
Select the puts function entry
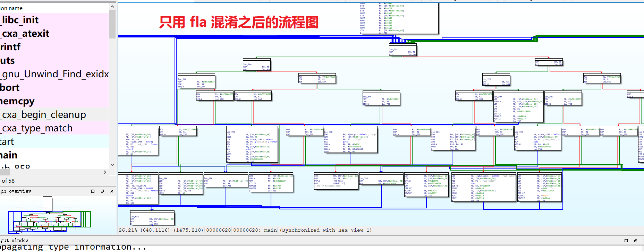pyautogui.click(x=54, y=60)
